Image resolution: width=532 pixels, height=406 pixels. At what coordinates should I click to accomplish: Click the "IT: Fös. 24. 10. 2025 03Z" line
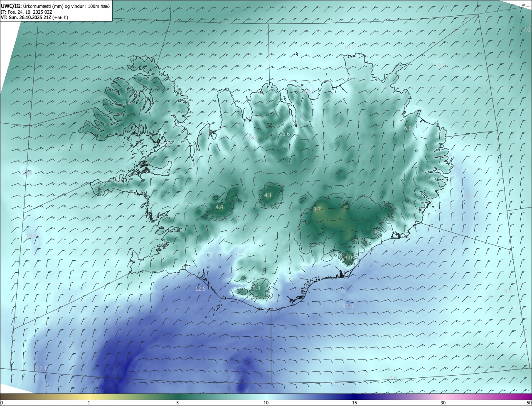click(26, 12)
